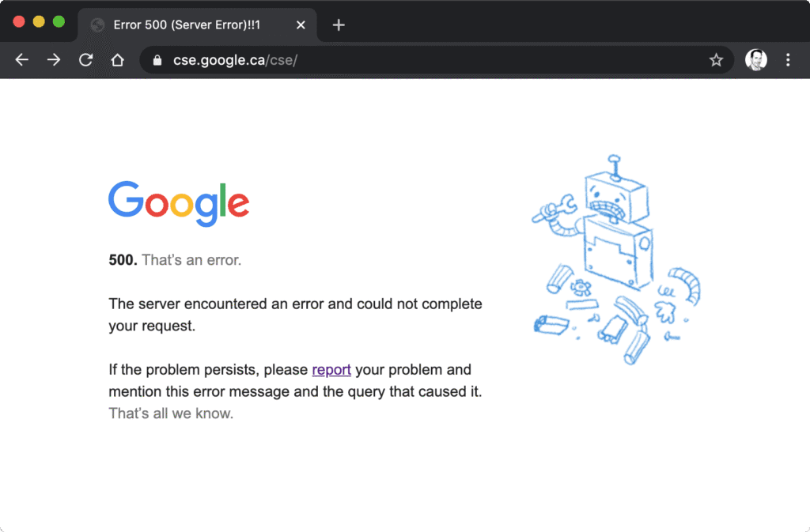The height and width of the screenshot is (532, 810).
Task: Open the browser home page
Action: coord(117,59)
